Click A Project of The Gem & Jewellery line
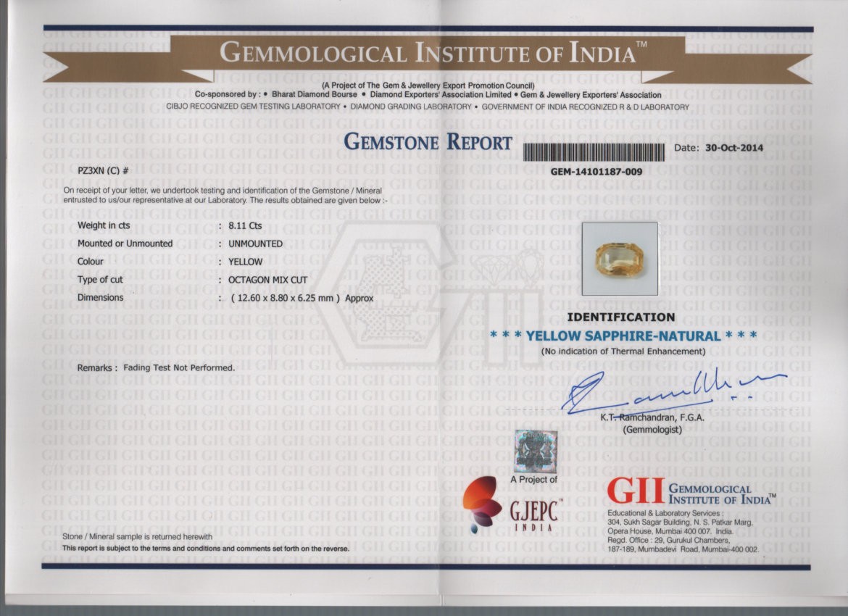This screenshot has height=616, width=848. click(x=428, y=86)
